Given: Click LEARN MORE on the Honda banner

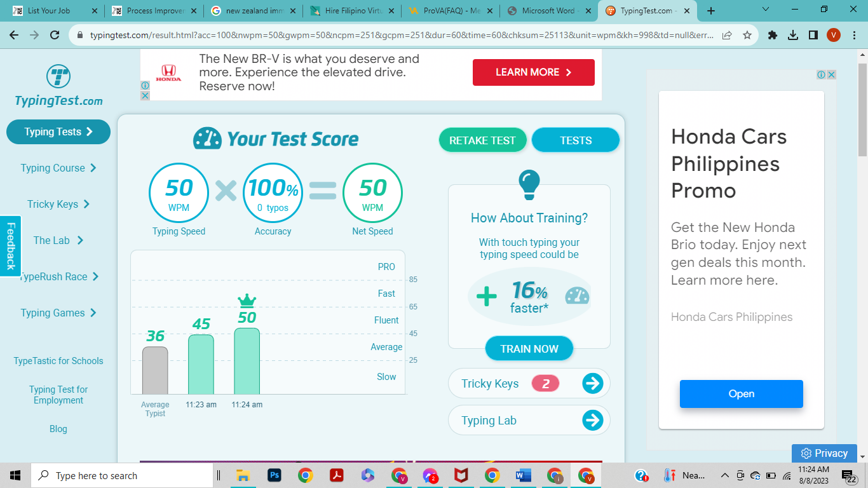Looking at the screenshot, I should [534, 72].
